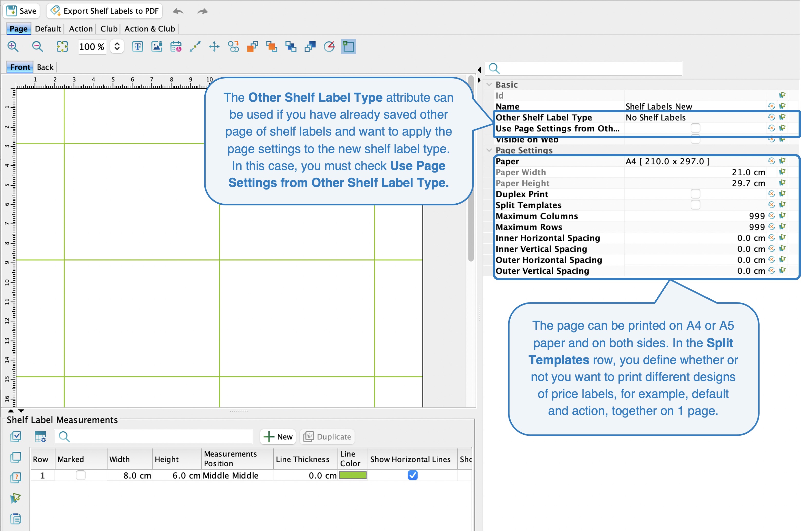Check Use Page Settings from Other checkbox
Viewport: 805px width, 532px height.
coord(696,128)
